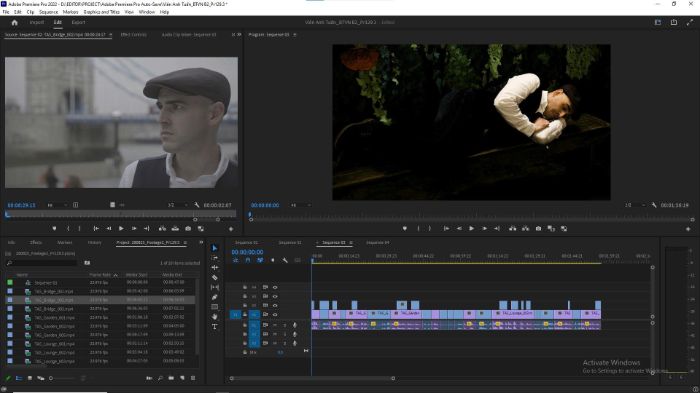The image size is (700, 393).
Task: Click Lift button in Program monitor
Action: tap(512, 229)
